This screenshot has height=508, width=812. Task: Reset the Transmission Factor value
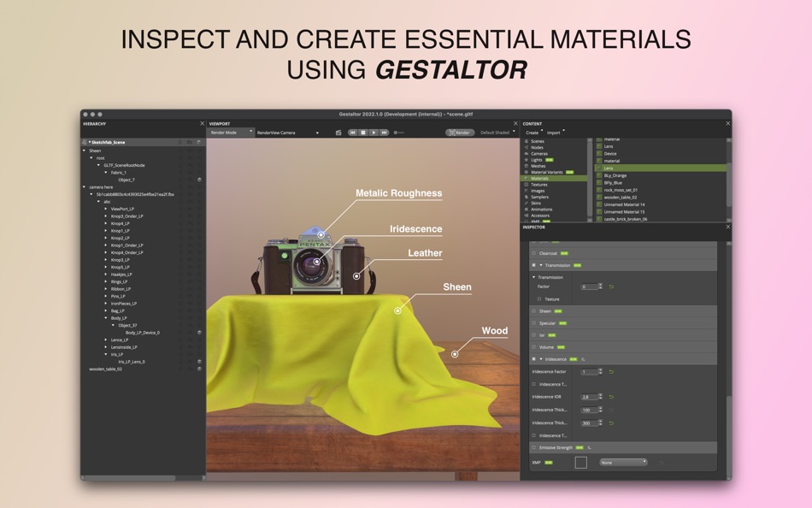(x=611, y=286)
